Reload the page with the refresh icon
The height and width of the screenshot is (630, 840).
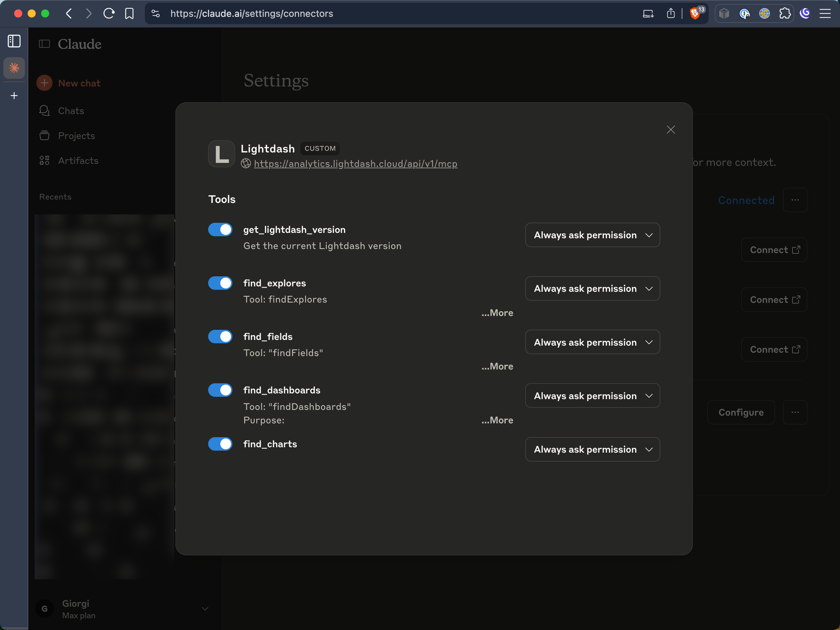(x=108, y=13)
